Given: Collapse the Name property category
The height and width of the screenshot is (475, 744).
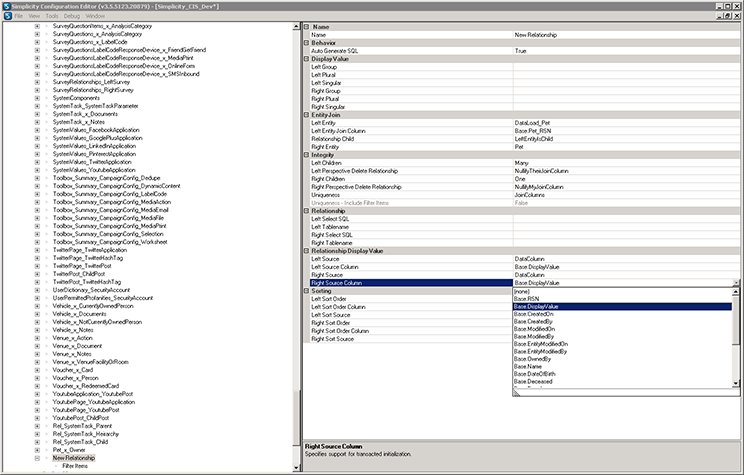Looking at the screenshot, I should (307, 27).
